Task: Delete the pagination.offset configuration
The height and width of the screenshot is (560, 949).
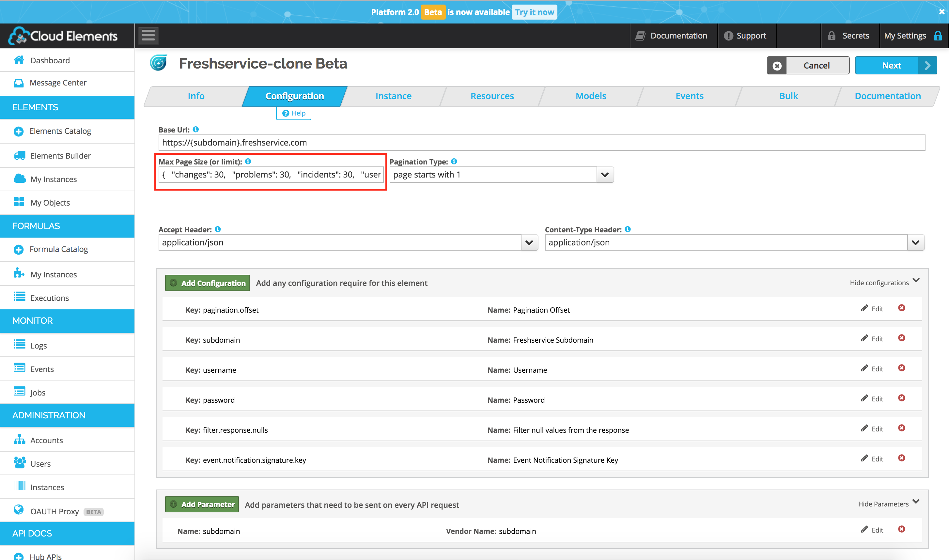Action: [901, 308]
